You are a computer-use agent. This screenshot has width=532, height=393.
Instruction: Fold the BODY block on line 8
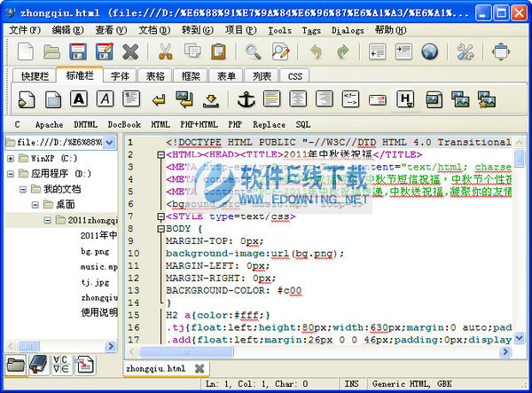(x=160, y=229)
